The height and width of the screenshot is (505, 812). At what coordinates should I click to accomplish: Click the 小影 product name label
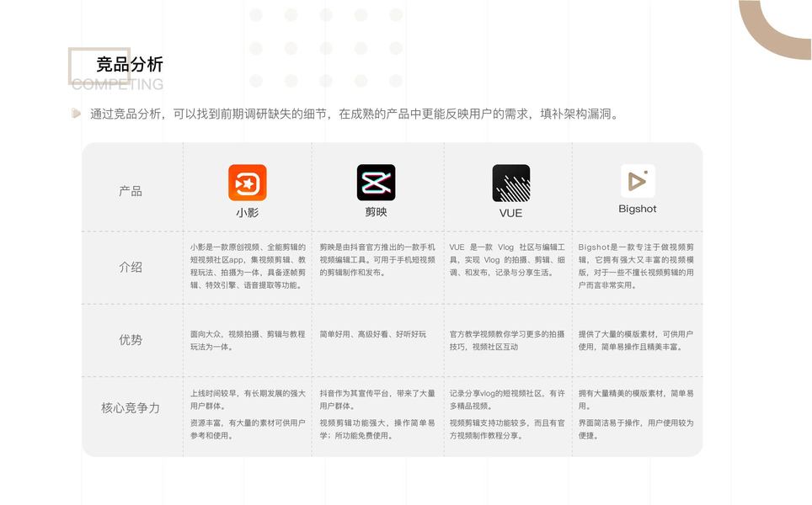[247, 213]
